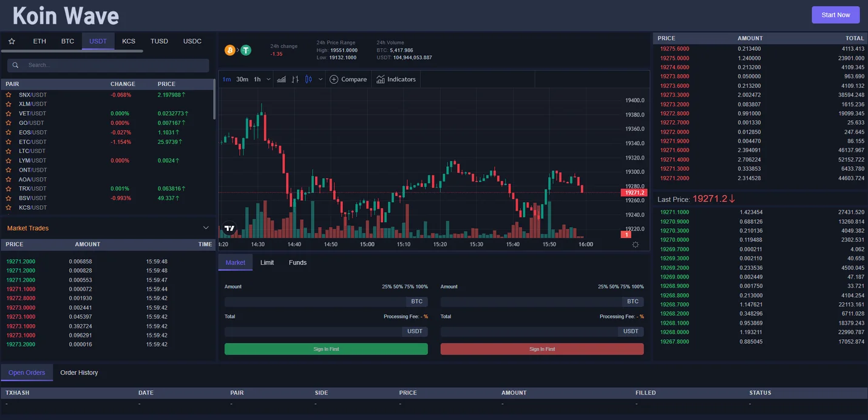Open the Open Orders tab
Image resolution: width=868 pixels, height=420 pixels.
tap(27, 373)
